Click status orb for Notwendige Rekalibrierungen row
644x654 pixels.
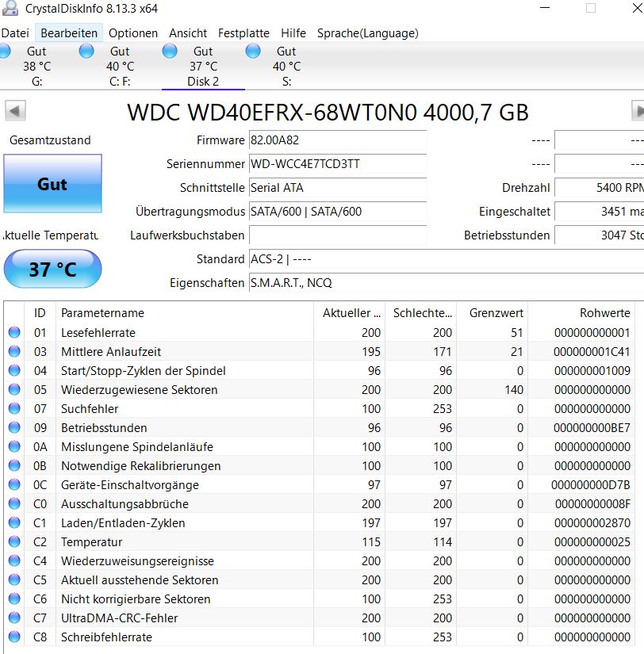(14, 465)
